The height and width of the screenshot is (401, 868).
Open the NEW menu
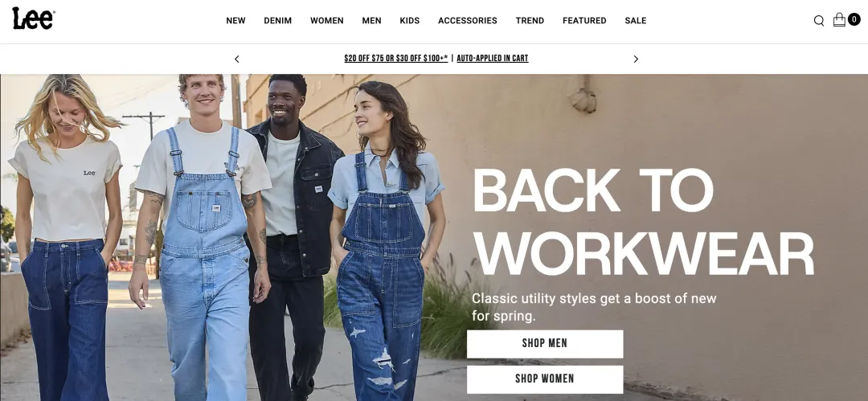point(235,21)
